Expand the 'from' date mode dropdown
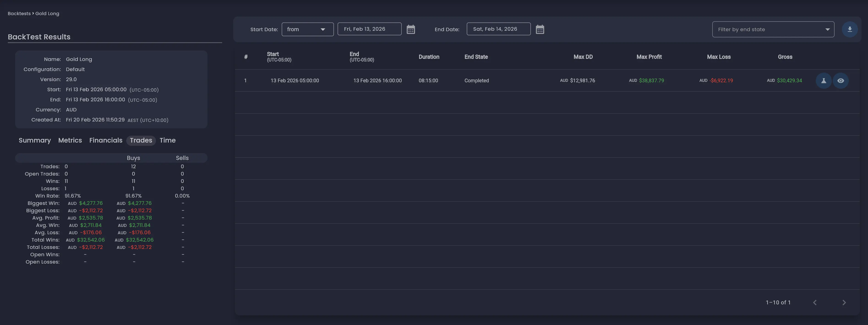 (x=307, y=29)
